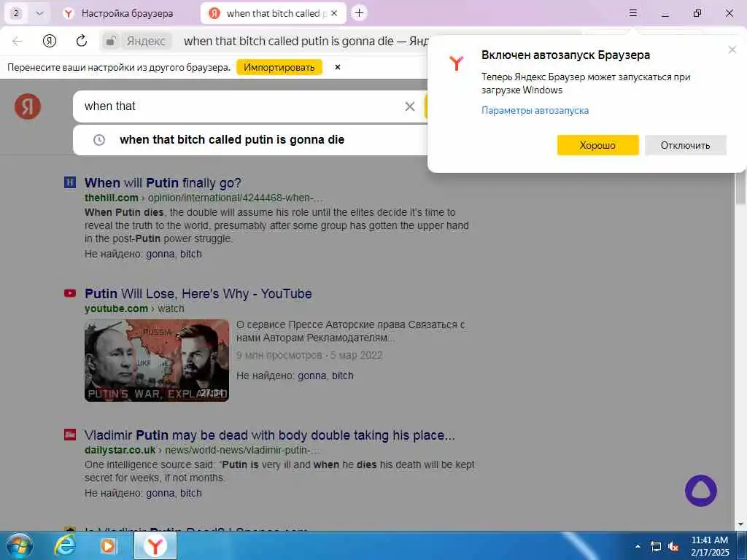The height and width of the screenshot is (560, 747).
Task: Open Alice voice assistant purple button
Action: coord(701,491)
